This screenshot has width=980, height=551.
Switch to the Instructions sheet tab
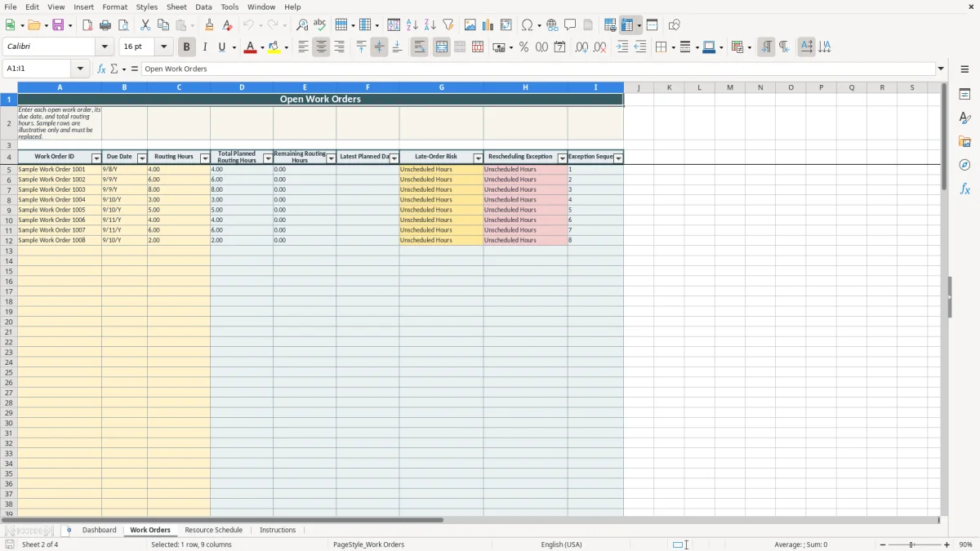tap(278, 530)
